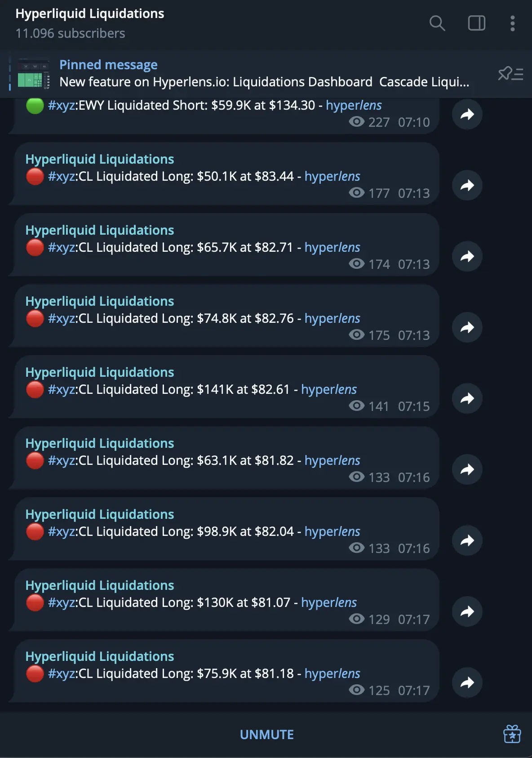Open hyperlens link in $74.8K message
The width and height of the screenshot is (532, 758).
(332, 318)
